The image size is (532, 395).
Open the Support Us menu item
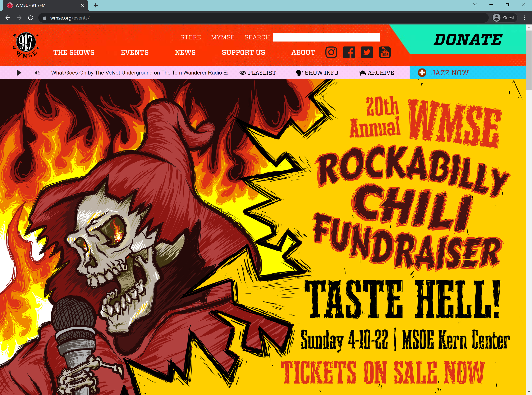[x=244, y=52]
